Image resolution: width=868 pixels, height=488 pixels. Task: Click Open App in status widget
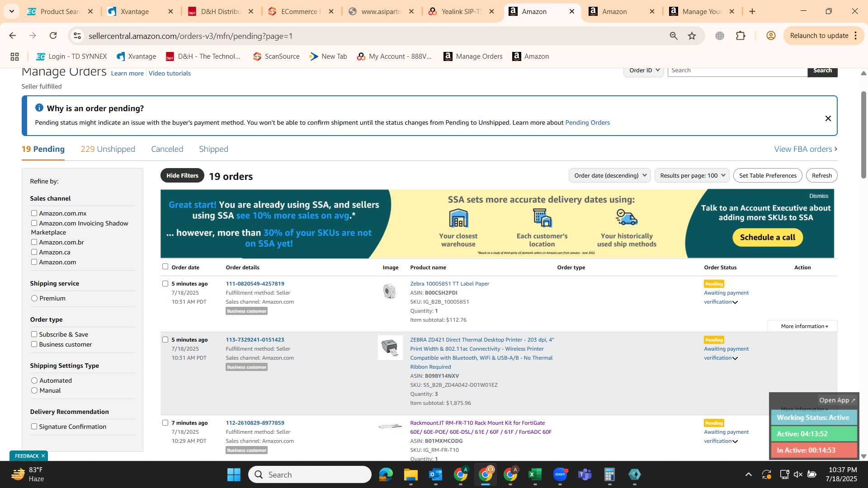[x=837, y=400]
